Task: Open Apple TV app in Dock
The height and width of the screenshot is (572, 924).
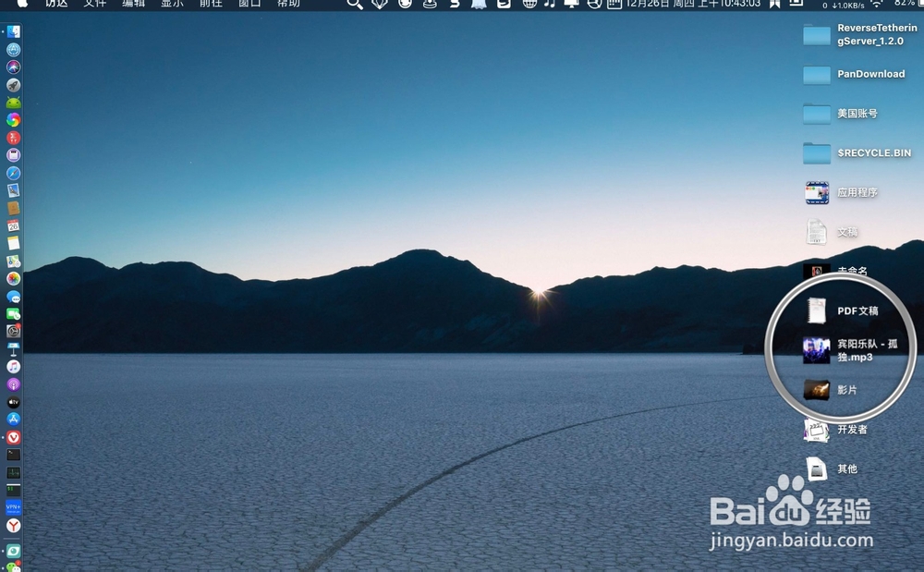Action: [14, 402]
